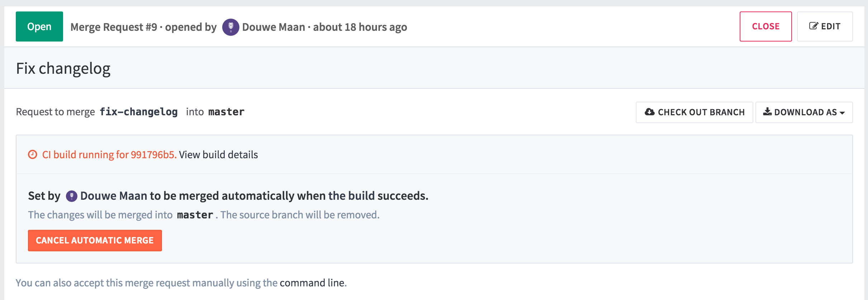The height and width of the screenshot is (300, 868).
Task: Click master in the merged into sentence
Action: [x=195, y=215]
